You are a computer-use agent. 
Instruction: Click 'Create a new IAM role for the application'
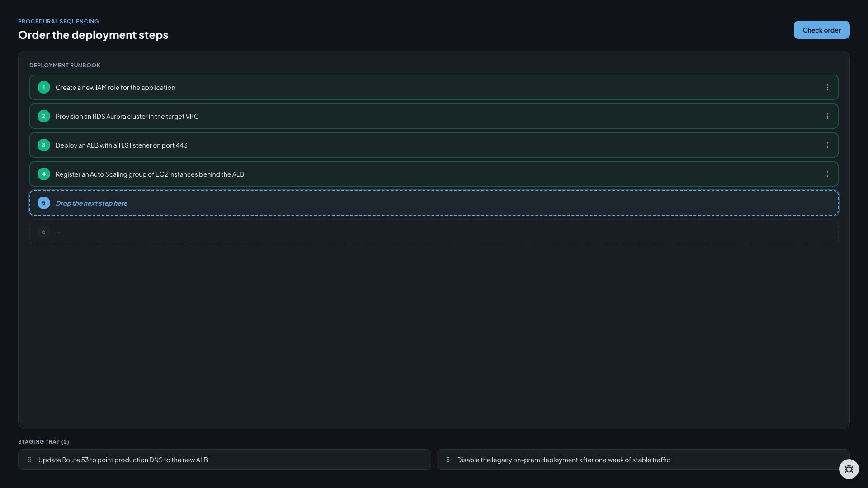click(115, 87)
